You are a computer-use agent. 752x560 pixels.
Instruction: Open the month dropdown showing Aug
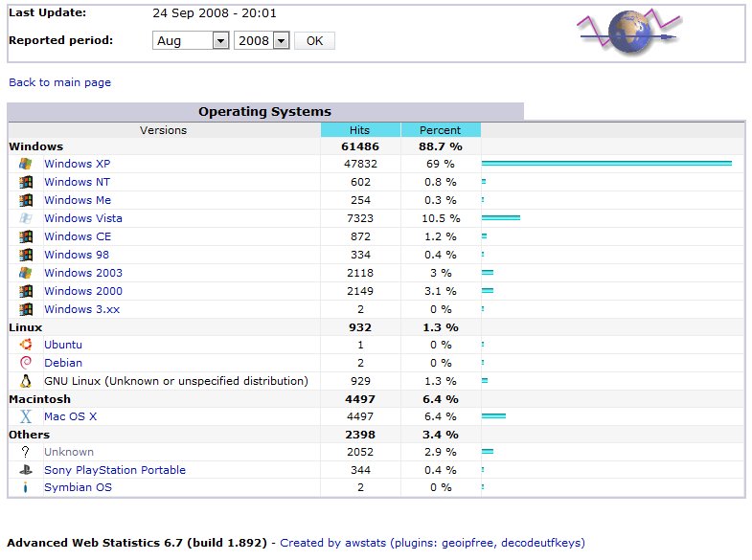191,41
